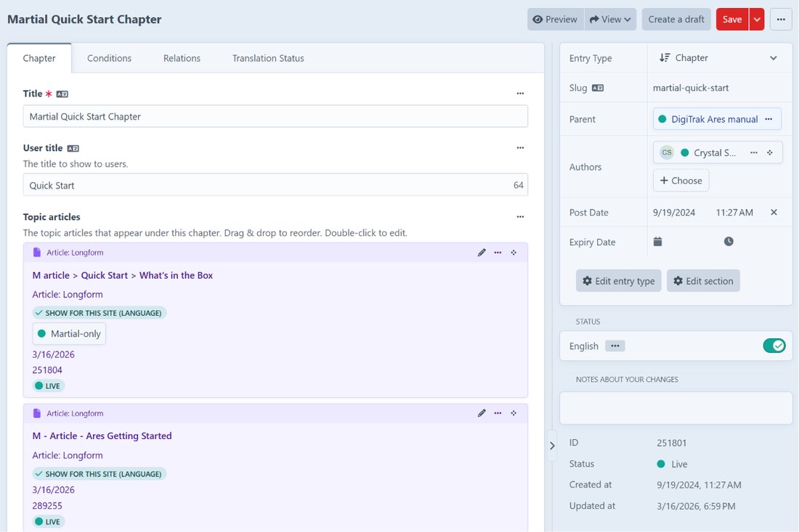Click the 251804 ID in first card

47,370
